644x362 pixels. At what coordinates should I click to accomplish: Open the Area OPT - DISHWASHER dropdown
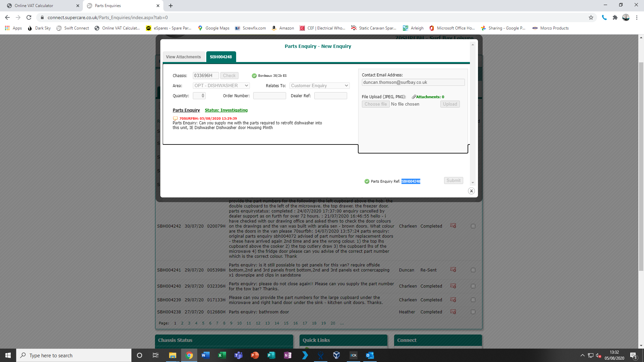pos(221,86)
